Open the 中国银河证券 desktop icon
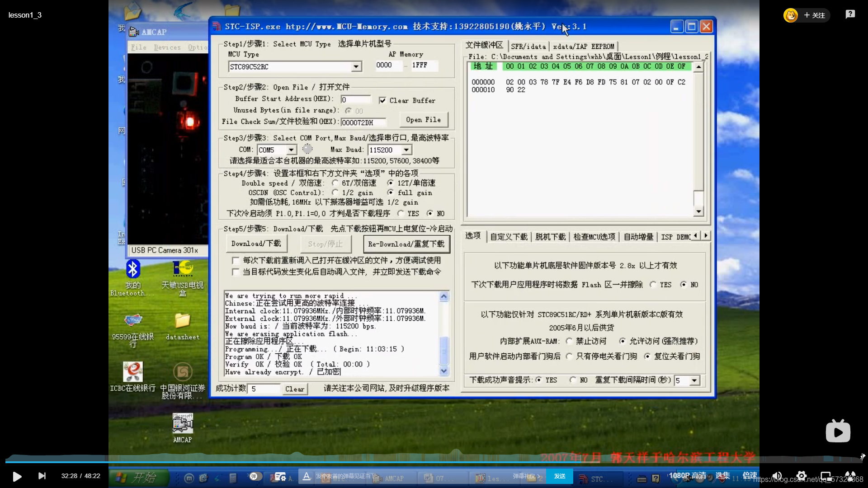This screenshot has width=868, height=488. click(183, 372)
